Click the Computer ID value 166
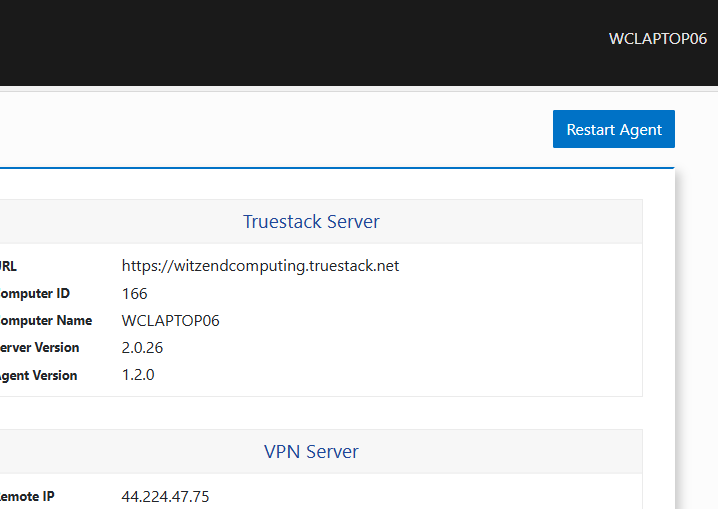718x509 pixels. [x=135, y=293]
